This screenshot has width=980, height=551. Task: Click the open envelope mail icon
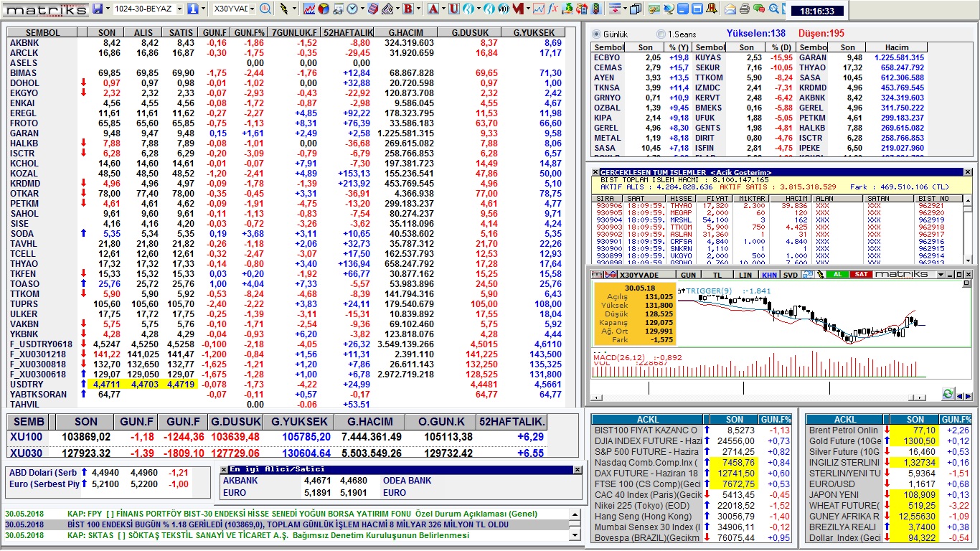point(730,9)
